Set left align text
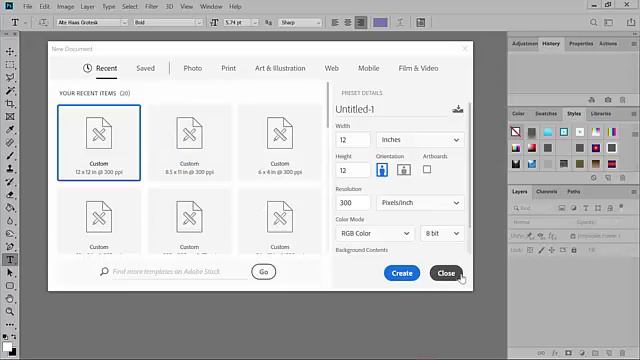This screenshot has height=360, width=640. tap(335, 22)
